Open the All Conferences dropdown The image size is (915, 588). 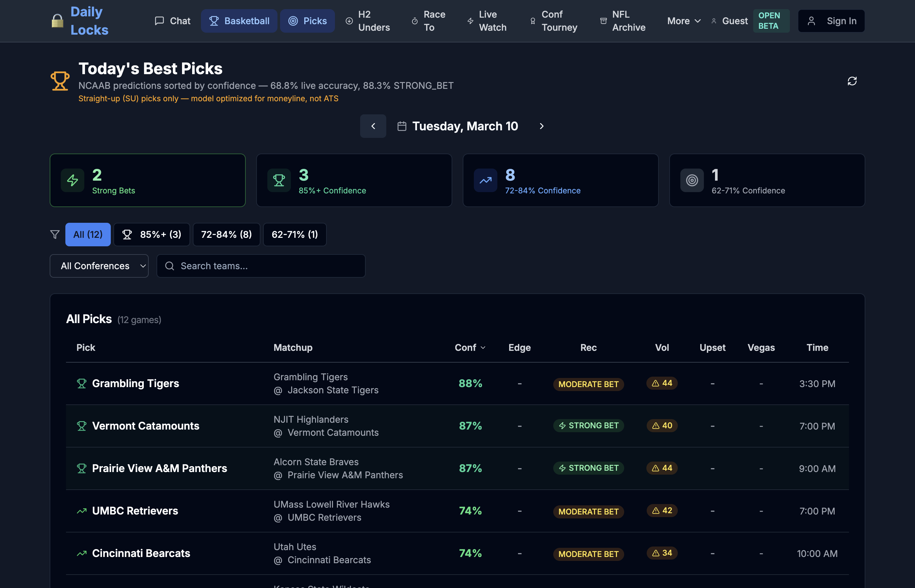pyautogui.click(x=99, y=266)
